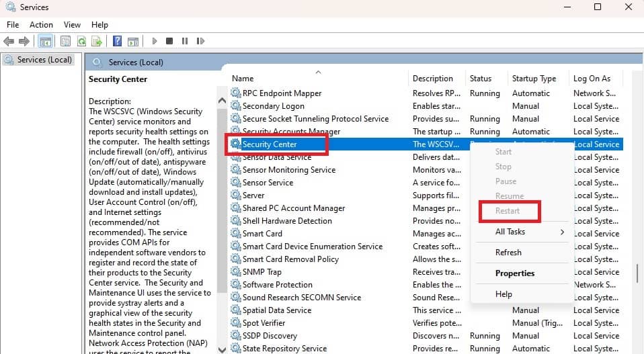Click the Export List toolbar icon

pyautogui.click(x=97, y=41)
